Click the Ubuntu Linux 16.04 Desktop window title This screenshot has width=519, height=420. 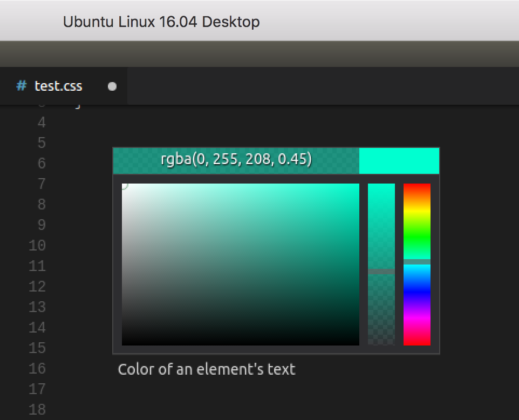pos(161,22)
